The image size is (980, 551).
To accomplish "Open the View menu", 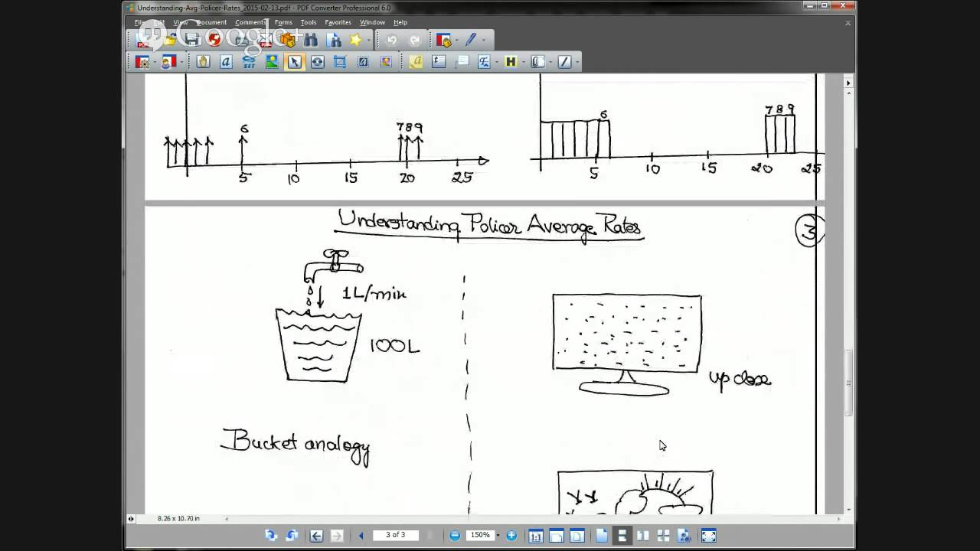I will pos(181,22).
